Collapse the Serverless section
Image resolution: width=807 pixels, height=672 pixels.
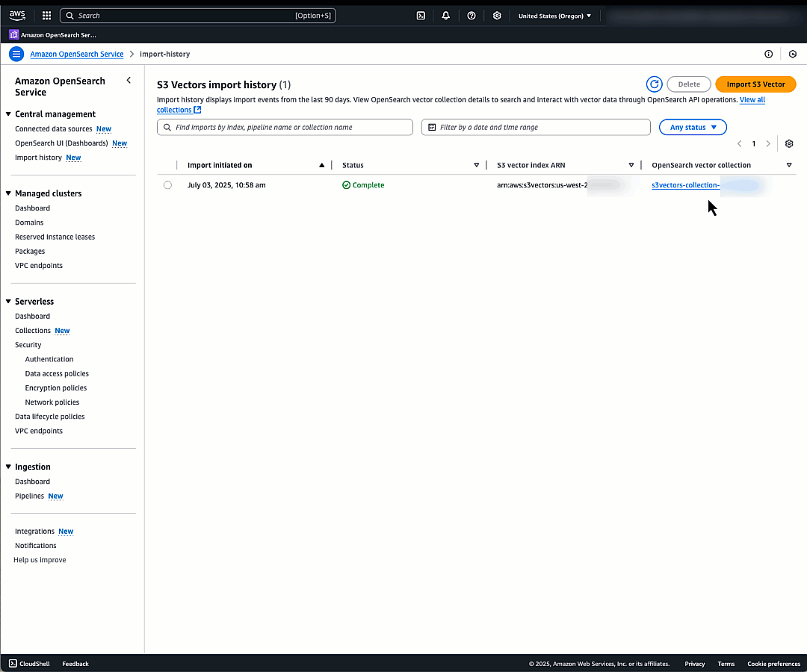click(x=8, y=302)
